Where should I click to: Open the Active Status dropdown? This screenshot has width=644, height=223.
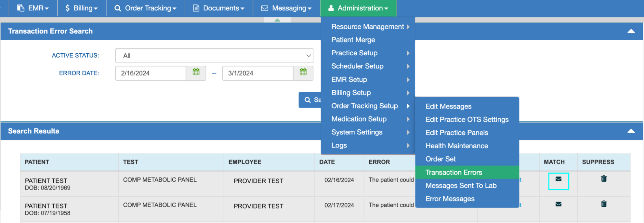[x=214, y=56]
